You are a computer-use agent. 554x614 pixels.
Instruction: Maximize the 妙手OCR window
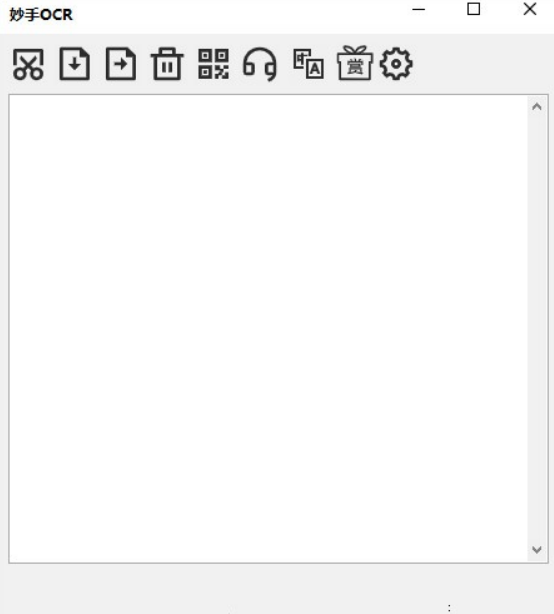click(x=474, y=9)
